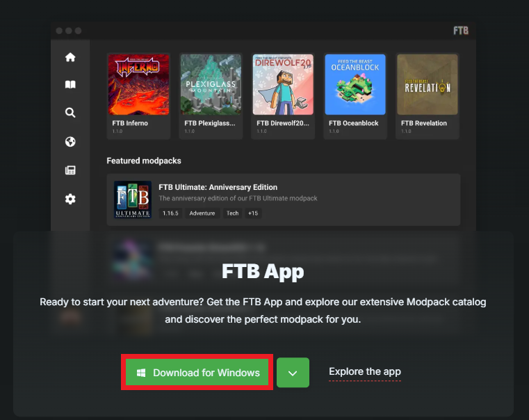This screenshot has height=420, width=529.
Task: Go to the Home icon in sidebar
Action: [70, 57]
